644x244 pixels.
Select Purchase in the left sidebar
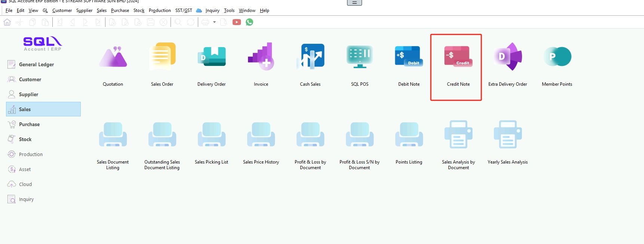click(x=29, y=124)
